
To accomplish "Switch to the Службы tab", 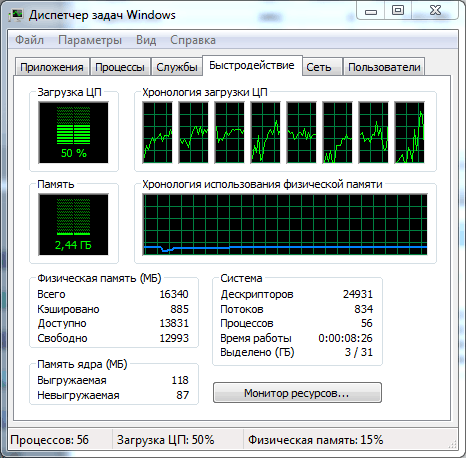I will pos(177,67).
